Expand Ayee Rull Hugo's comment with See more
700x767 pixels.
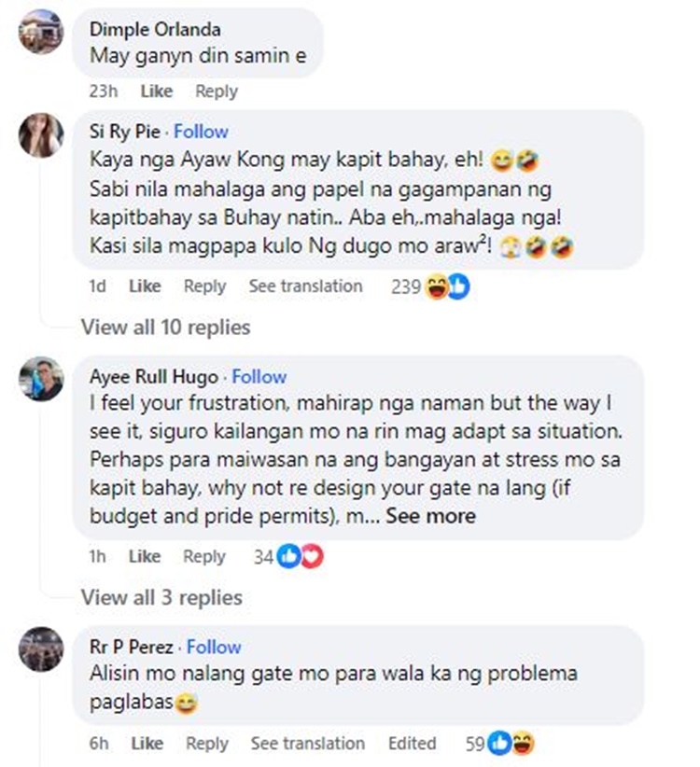pyautogui.click(x=430, y=516)
